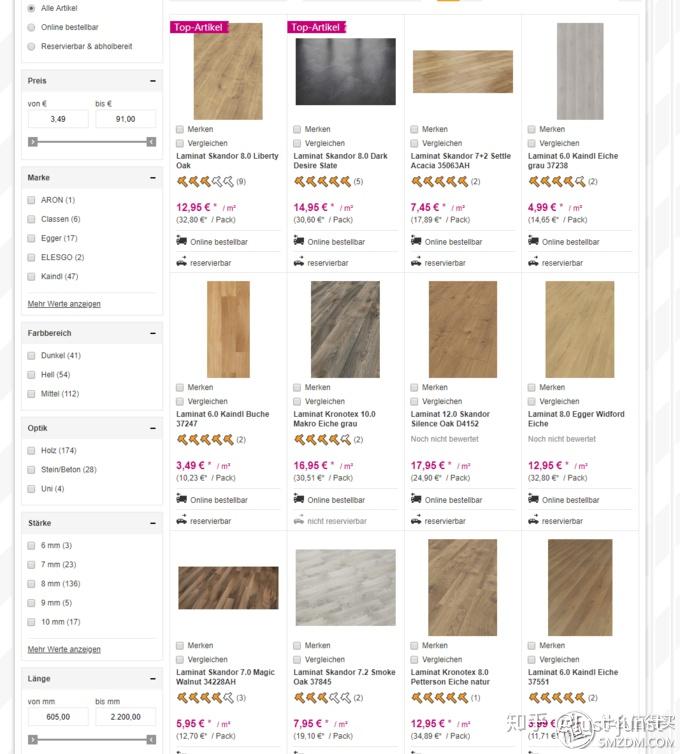Enable the Dunkel (41) color filter

point(31,356)
